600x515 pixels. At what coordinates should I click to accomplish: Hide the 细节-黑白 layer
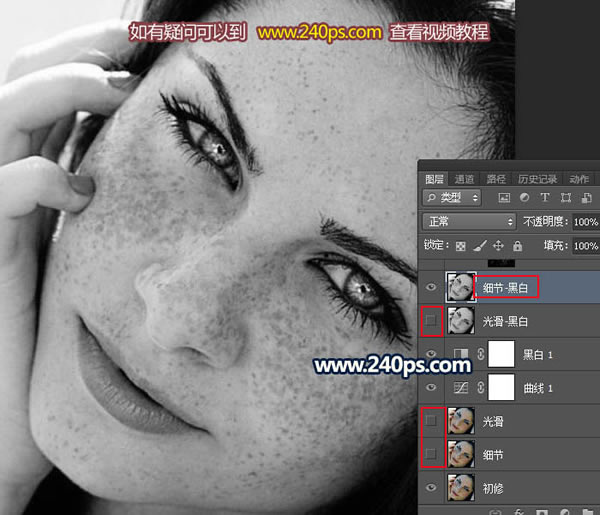(431, 287)
